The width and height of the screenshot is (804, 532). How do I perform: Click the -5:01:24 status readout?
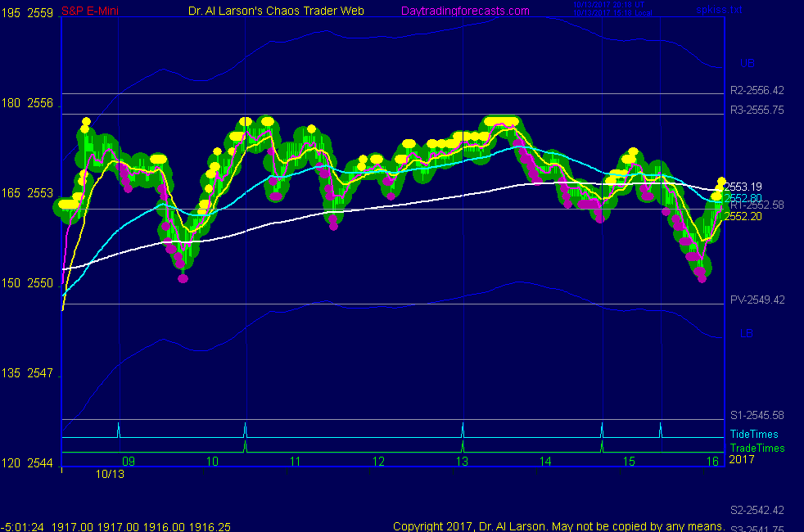click(x=22, y=527)
